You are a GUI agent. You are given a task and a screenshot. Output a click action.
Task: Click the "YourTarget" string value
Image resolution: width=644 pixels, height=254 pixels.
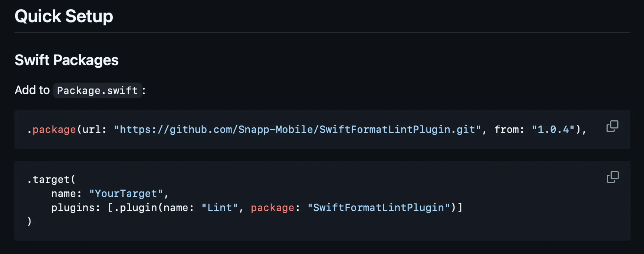tap(126, 194)
